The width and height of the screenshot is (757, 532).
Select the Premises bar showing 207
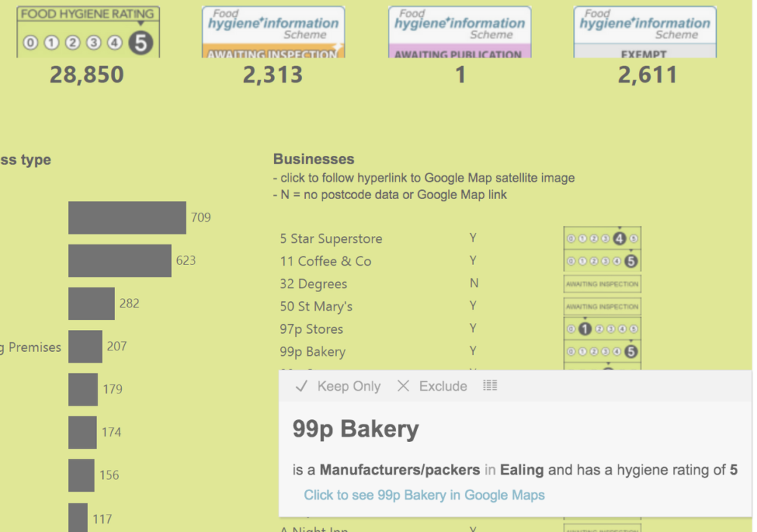tap(85, 347)
